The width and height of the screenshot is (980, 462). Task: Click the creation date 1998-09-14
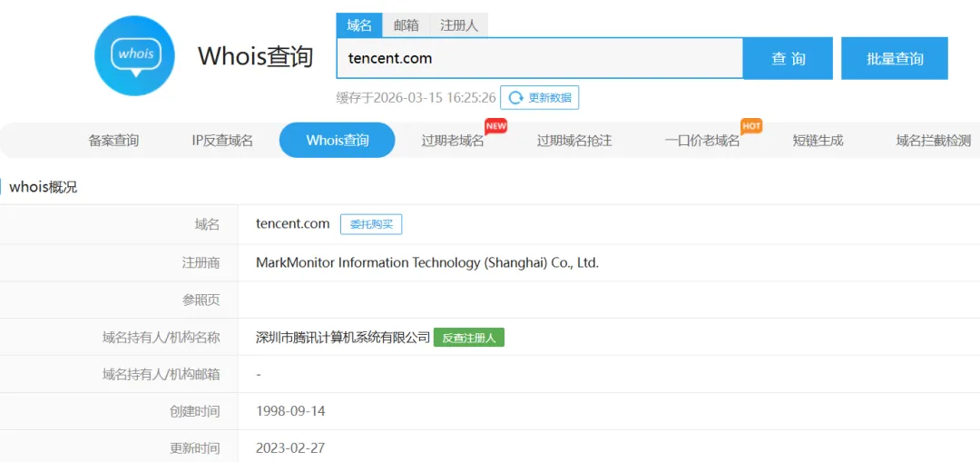point(290,411)
